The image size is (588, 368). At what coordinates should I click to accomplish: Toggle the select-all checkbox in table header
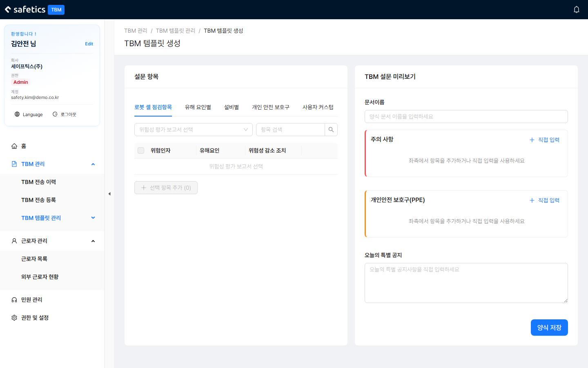click(x=141, y=150)
